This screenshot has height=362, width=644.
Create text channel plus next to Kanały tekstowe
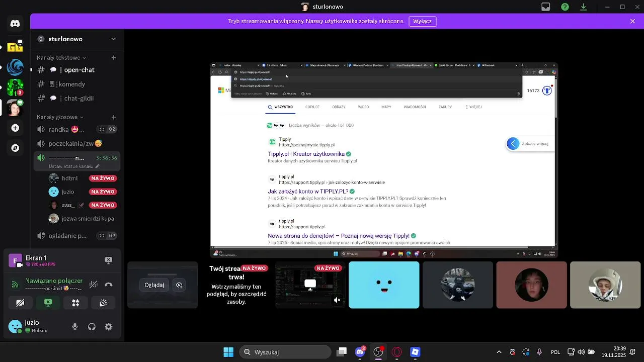tap(114, 58)
